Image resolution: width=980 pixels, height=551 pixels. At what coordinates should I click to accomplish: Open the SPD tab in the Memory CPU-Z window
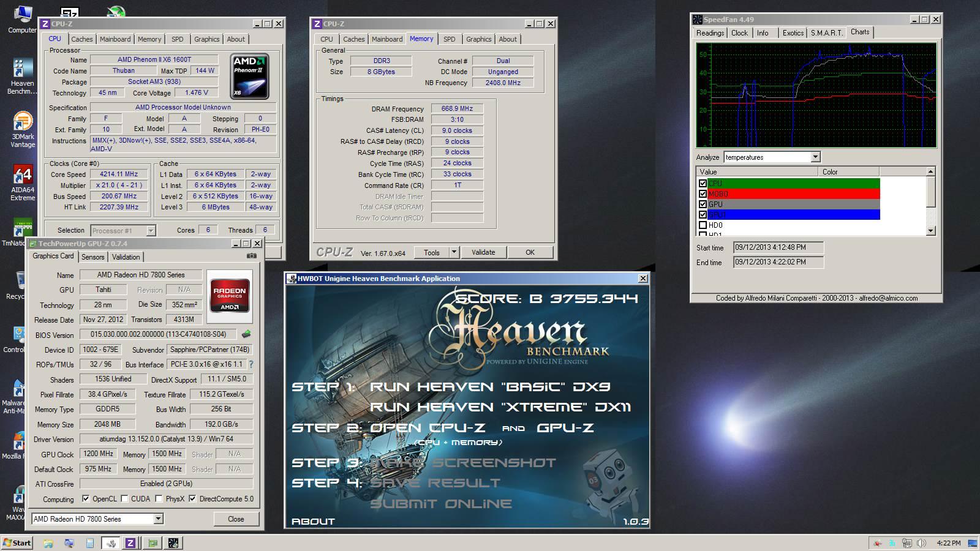coord(450,39)
